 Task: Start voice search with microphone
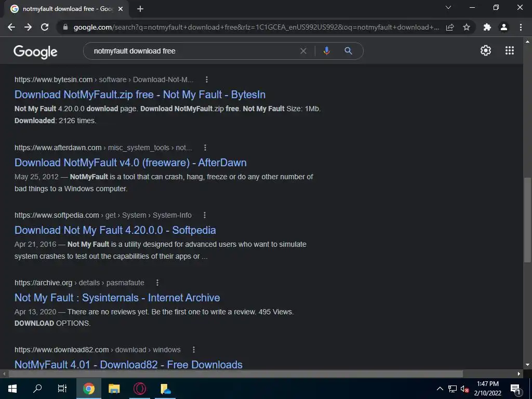(326, 51)
